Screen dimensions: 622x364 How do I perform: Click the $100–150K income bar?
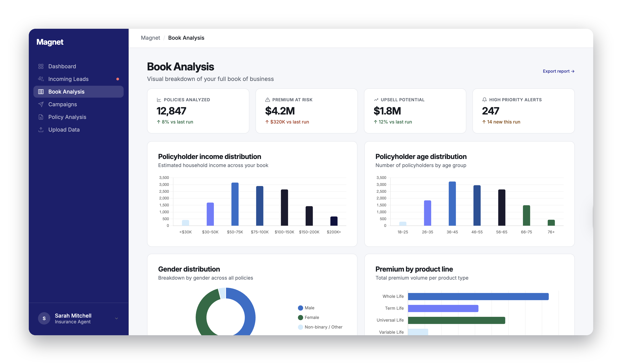point(284,208)
